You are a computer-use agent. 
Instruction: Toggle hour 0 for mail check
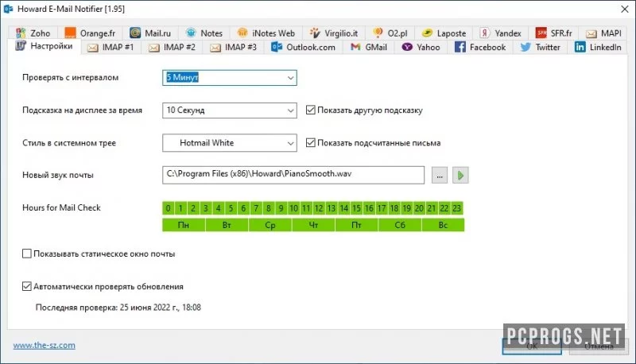point(168,208)
